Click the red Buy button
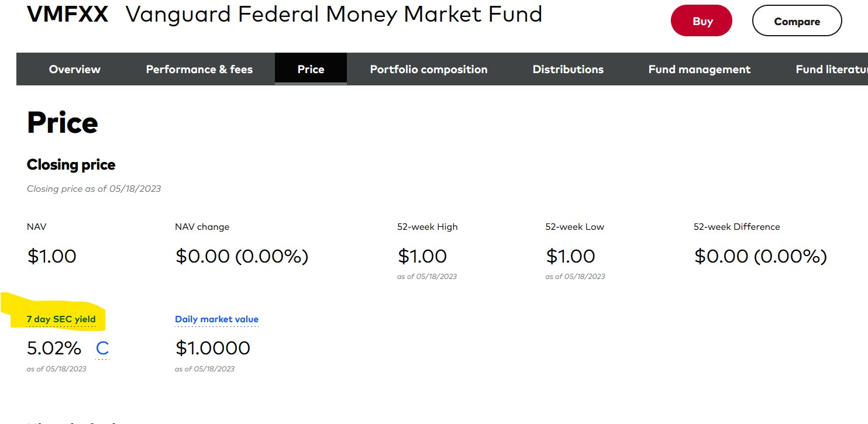The image size is (868, 424). (701, 22)
